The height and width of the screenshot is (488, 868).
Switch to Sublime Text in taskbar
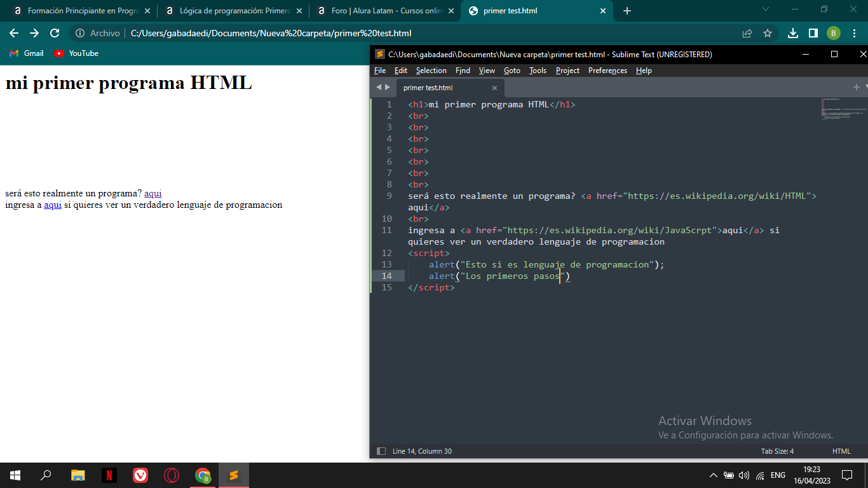(x=234, y=475)
